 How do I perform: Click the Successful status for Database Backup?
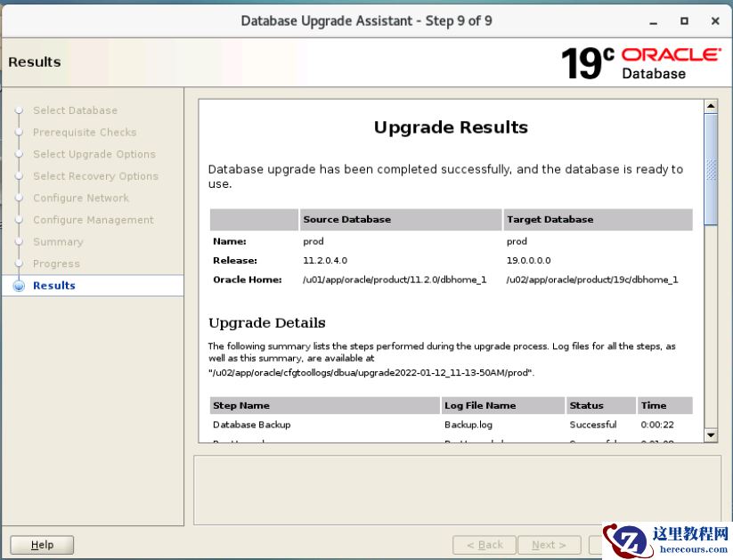pos(593,425)
